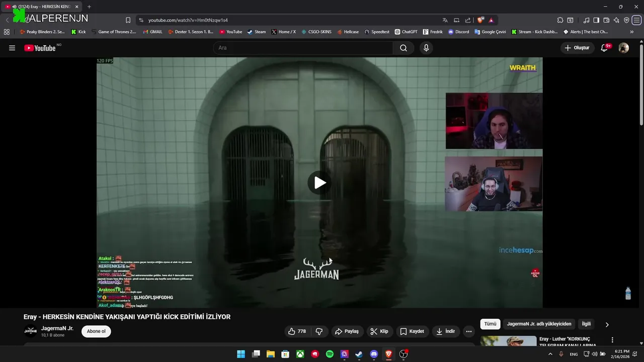Show hidden bookmarks with double chevron
This screenshot has height=362, width=644.
tap(632, 32)
